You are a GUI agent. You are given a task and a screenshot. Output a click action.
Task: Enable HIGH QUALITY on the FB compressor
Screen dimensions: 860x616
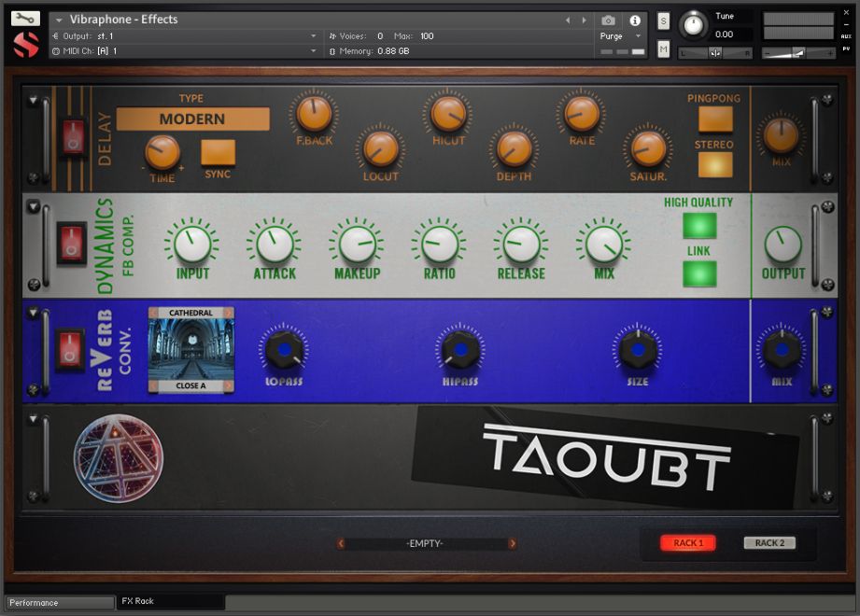pos(698,227)
